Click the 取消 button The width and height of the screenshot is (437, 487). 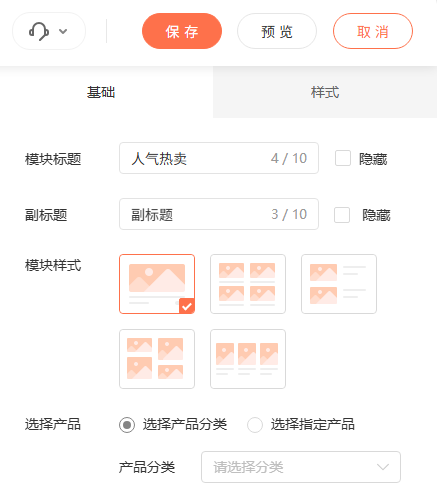click(373, 31)
